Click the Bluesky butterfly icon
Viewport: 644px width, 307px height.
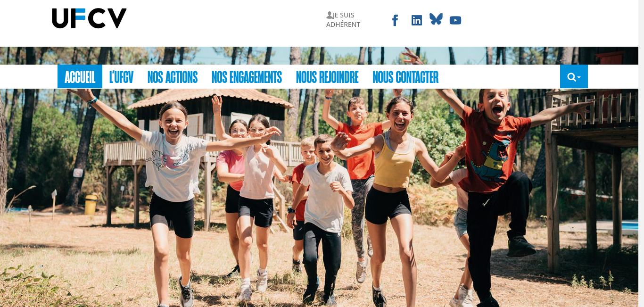436,19
